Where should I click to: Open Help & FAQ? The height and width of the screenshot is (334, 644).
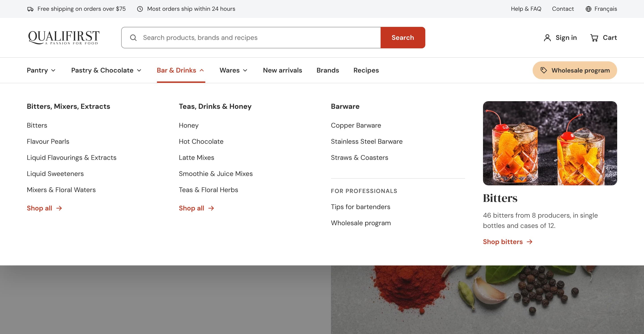pyautogui.click(x=526, y=9)
